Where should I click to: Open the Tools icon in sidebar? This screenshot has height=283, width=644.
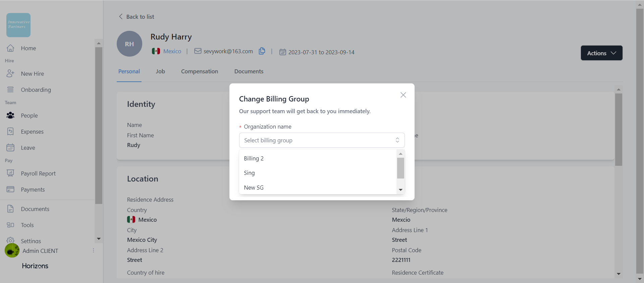point(10,225)
